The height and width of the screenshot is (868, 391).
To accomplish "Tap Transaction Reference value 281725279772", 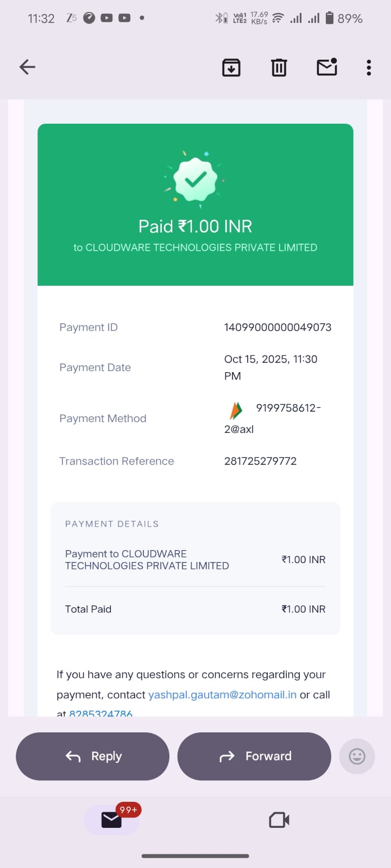I will point(260,461).
